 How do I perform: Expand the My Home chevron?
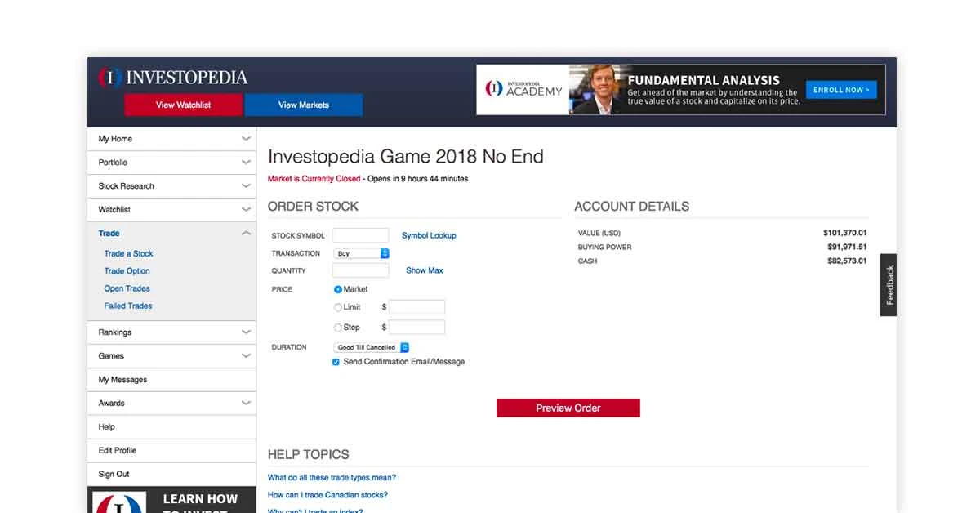pos(246,139)
